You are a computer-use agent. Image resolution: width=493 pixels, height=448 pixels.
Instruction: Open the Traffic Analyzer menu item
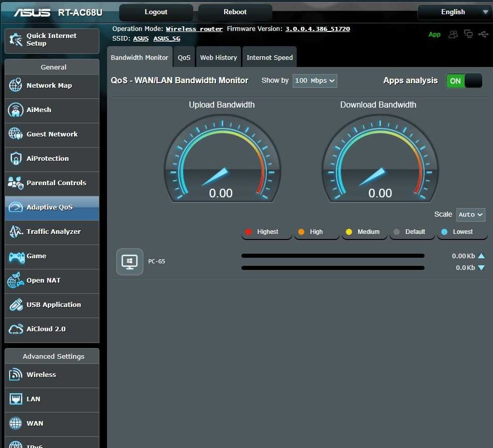(x=52, y=232)
